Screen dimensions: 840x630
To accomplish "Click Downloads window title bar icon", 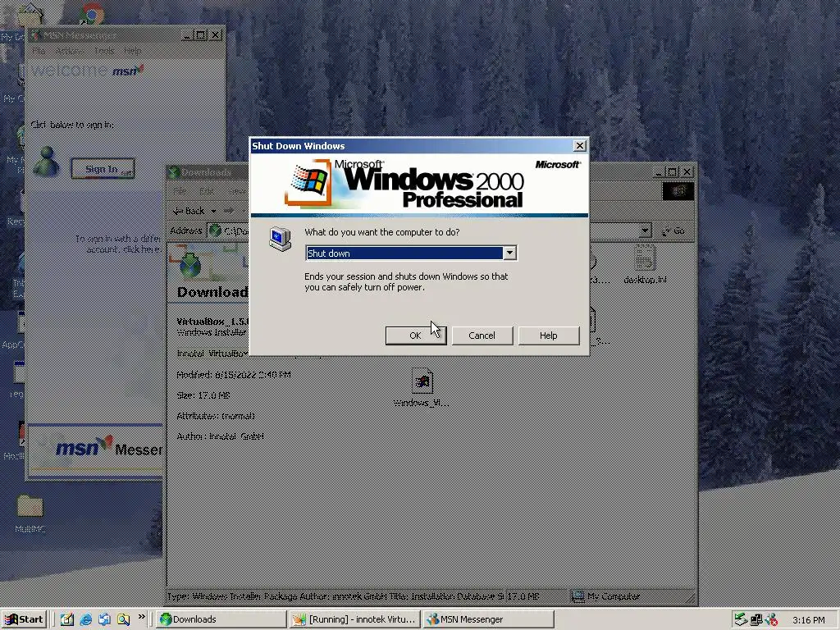I will pos(174,172).
